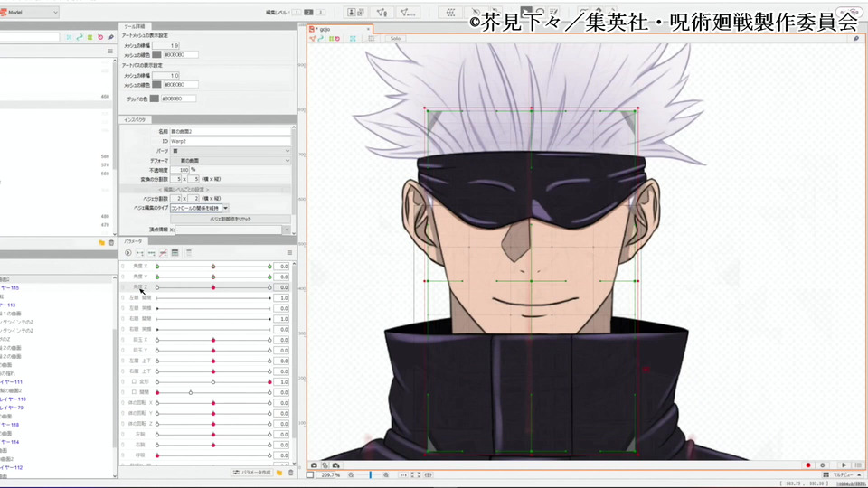
Task: Open the インスペクタ tab
Action: 135,119
